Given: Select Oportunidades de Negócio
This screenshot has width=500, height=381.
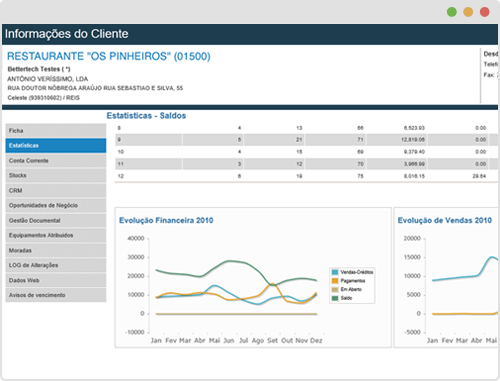Looking at the screenshot, I should (56, 205).
